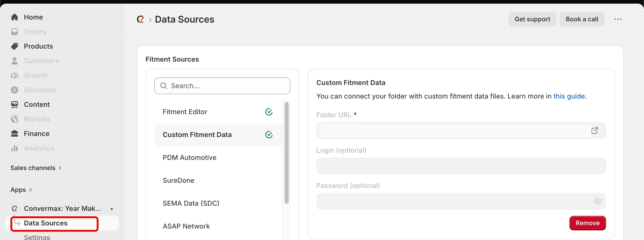
Task: Click the red Remove button
Action: click(x=588, y=223)
